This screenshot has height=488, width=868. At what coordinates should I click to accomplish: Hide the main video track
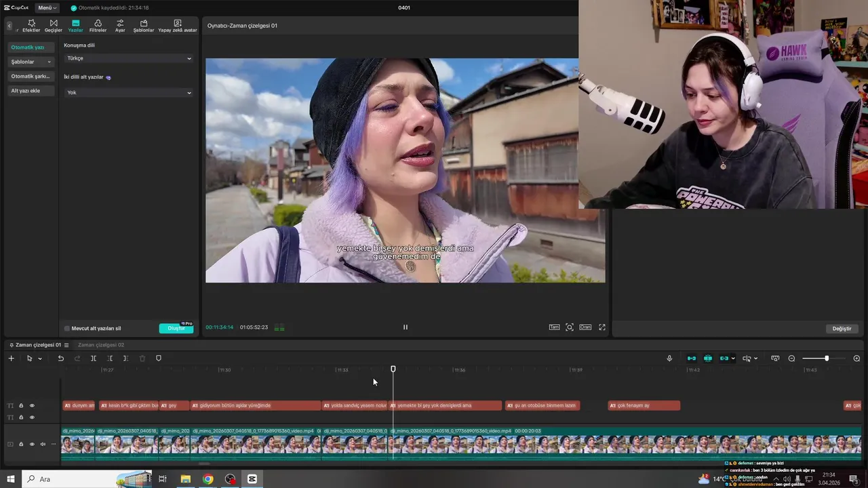[x=32, y=445]
